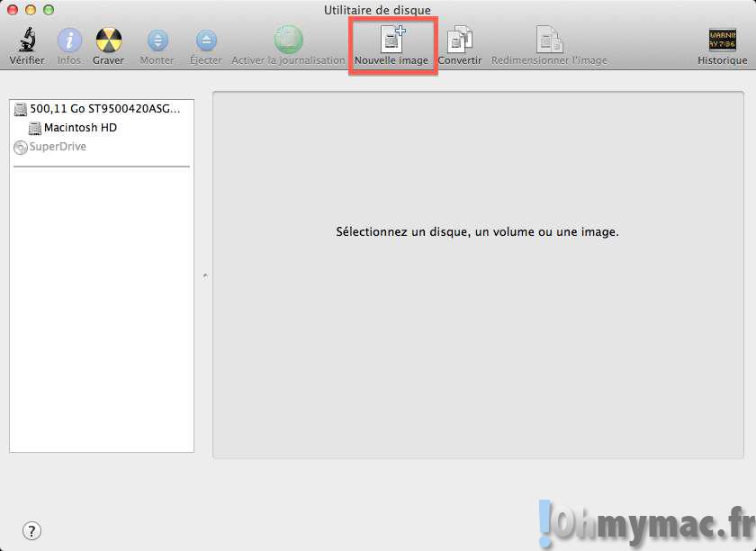Click the Éjecter toolbar icon

pos(206,41)
